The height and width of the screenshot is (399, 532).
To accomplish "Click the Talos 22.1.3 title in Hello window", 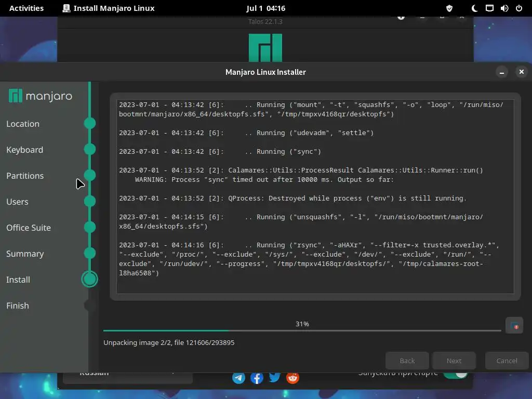I will (x=265, y=21).
